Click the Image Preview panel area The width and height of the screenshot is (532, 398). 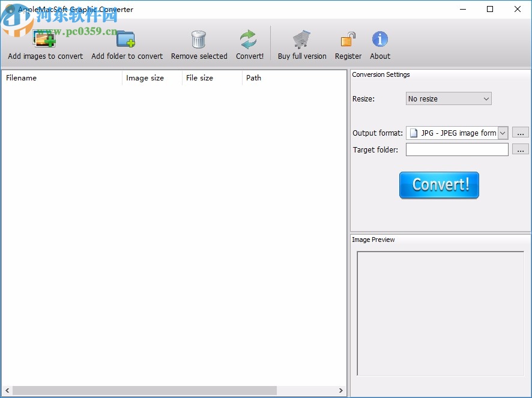coord(440,312)
